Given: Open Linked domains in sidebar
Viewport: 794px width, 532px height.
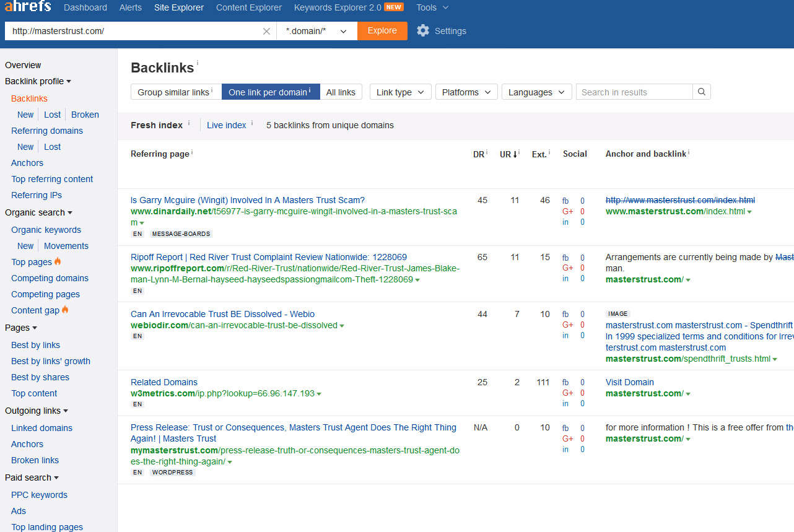Looking at the screenshot, I should 41,428.
